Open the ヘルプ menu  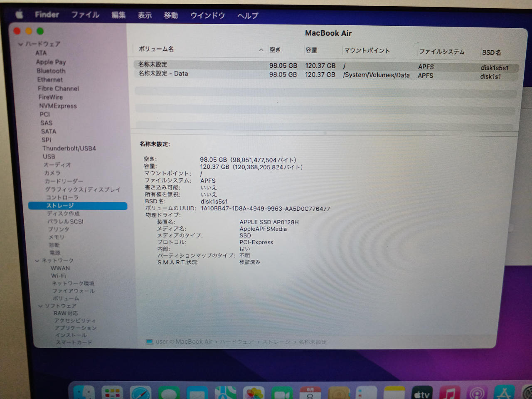248,16
